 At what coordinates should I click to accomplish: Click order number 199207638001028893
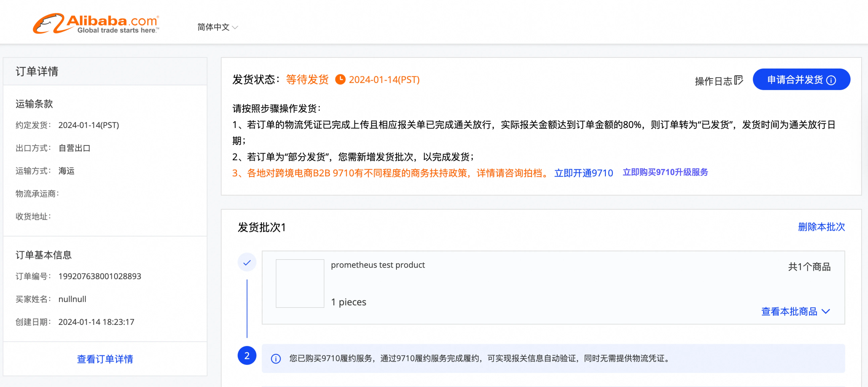[x=99, y=276]
